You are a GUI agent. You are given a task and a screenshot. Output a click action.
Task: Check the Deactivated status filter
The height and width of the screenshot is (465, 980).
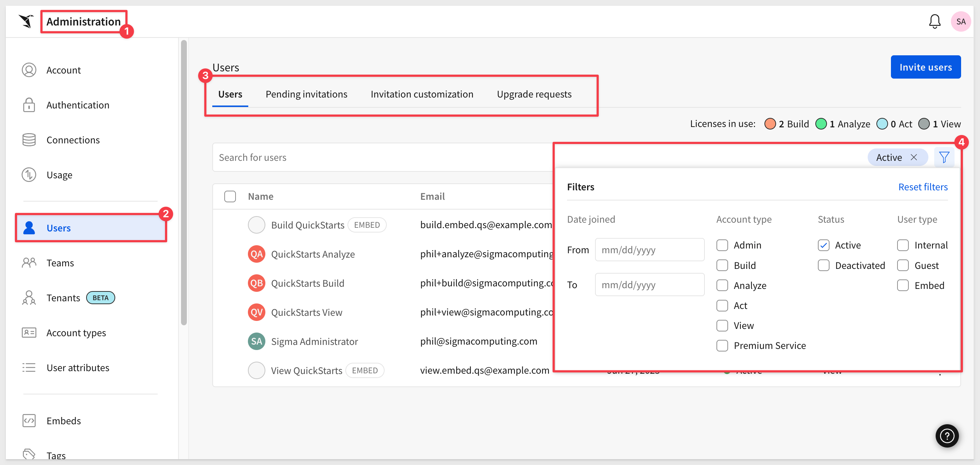point(824,265)
